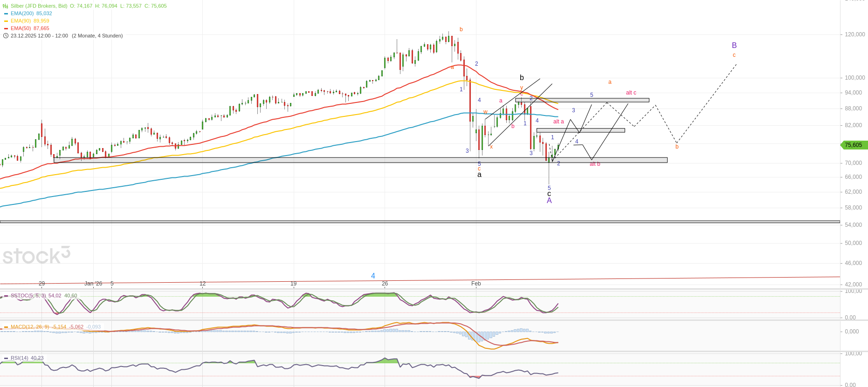
Task: Click the stock3 watermark logo
Action: tap(36, 256)
